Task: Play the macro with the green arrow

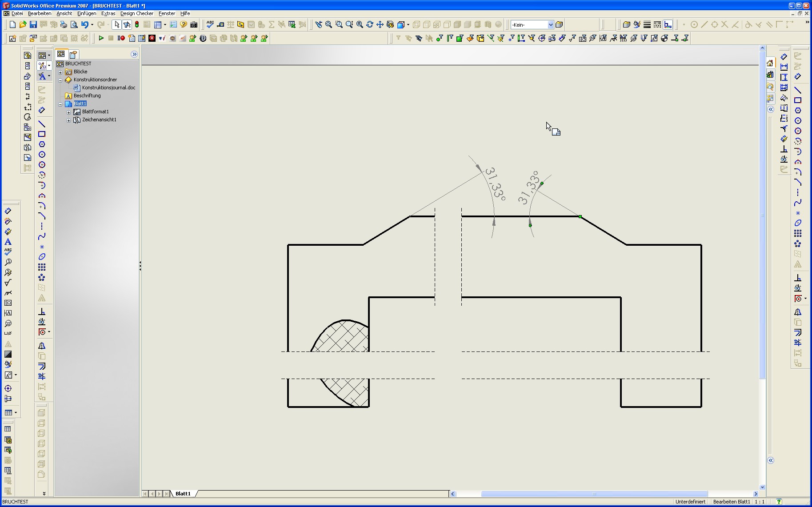Action: (101, 38)
